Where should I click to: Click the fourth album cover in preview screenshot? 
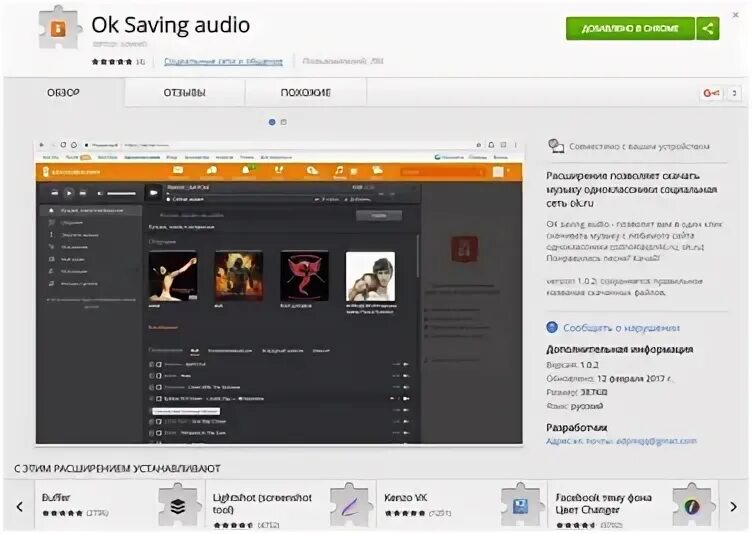point(370,276)
